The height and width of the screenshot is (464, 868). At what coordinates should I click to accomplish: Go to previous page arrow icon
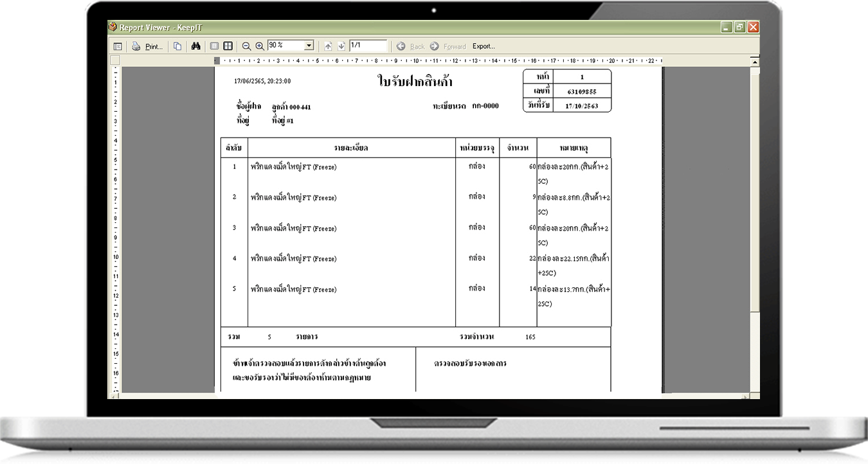pyautogui.click(x=328, y=46)
